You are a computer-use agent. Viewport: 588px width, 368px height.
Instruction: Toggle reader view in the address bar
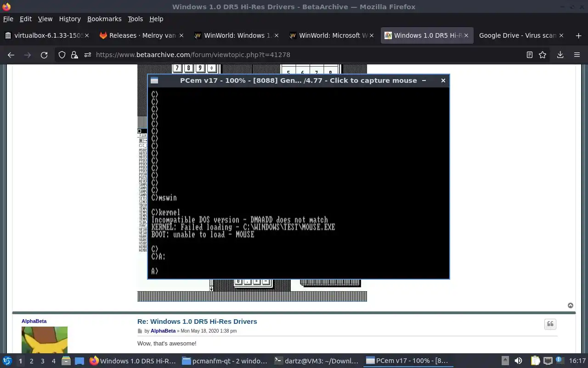(530, 55)
